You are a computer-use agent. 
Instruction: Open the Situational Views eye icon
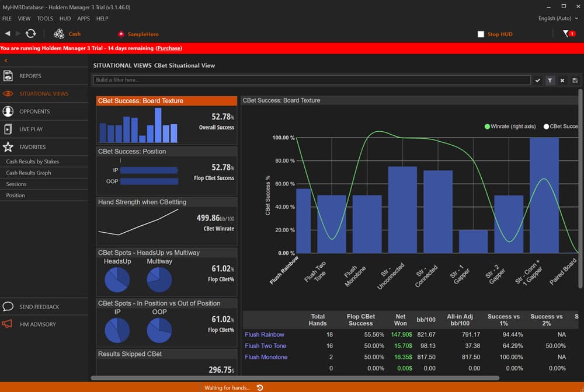coord(8,93)
